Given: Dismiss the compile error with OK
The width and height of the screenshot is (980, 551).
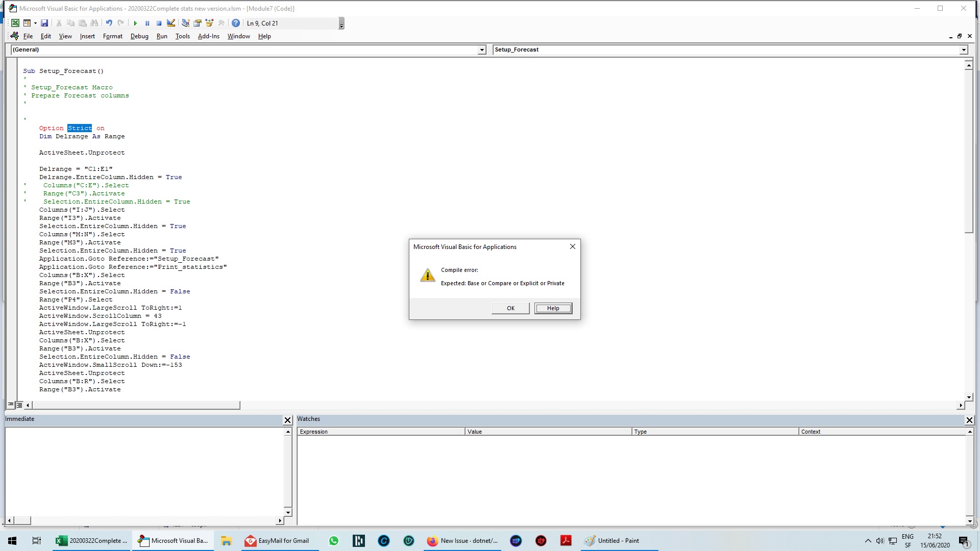Looking at the screenshot, I should [510, 308].
